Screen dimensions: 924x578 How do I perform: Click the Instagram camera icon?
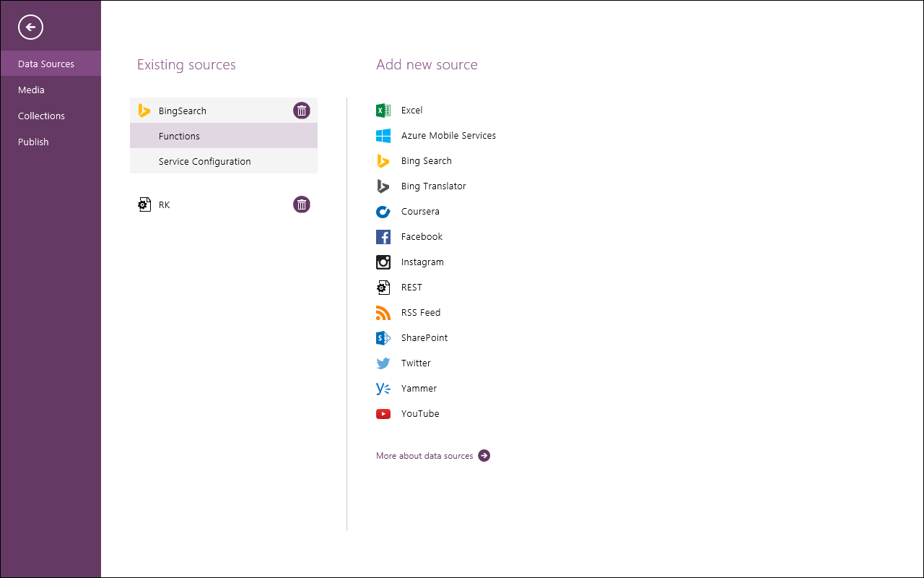tap(383, 262)
